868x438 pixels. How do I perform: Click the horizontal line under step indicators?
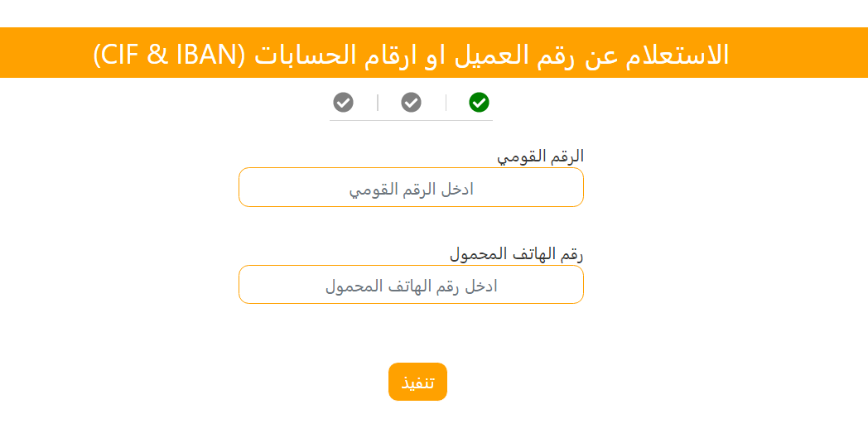click(411, 121)
